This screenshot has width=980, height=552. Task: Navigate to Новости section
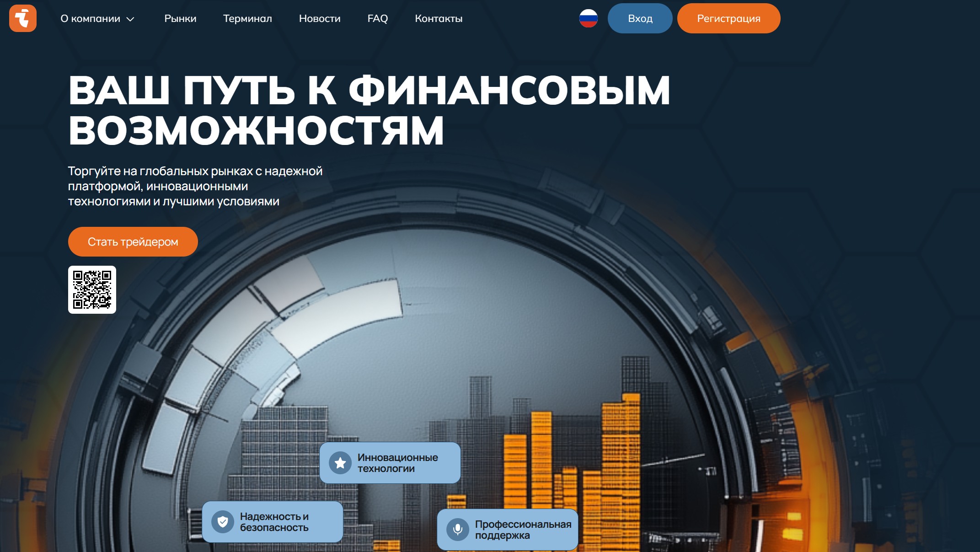coord(320,19)
